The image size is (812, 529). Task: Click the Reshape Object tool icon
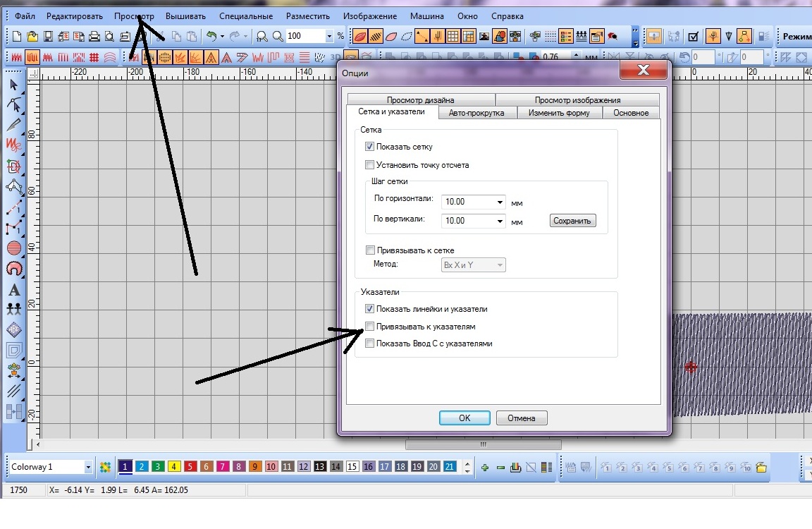pos(13,105)
